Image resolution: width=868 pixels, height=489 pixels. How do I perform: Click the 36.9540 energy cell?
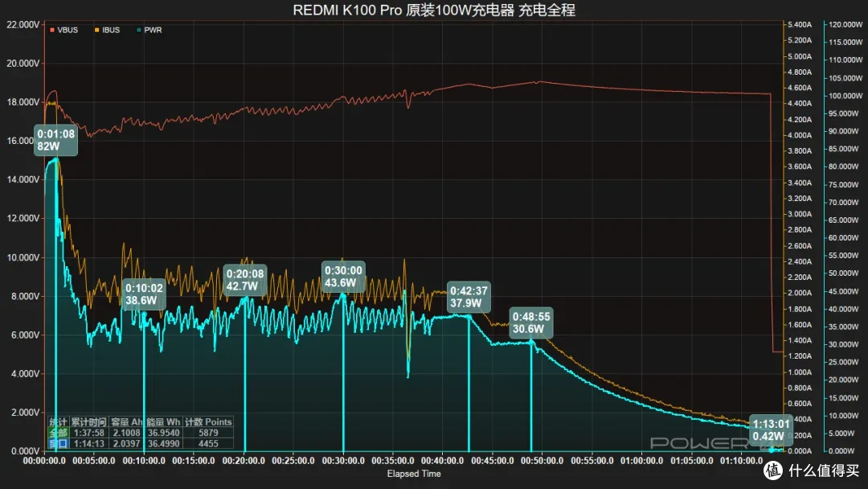(x=163, y=433)
